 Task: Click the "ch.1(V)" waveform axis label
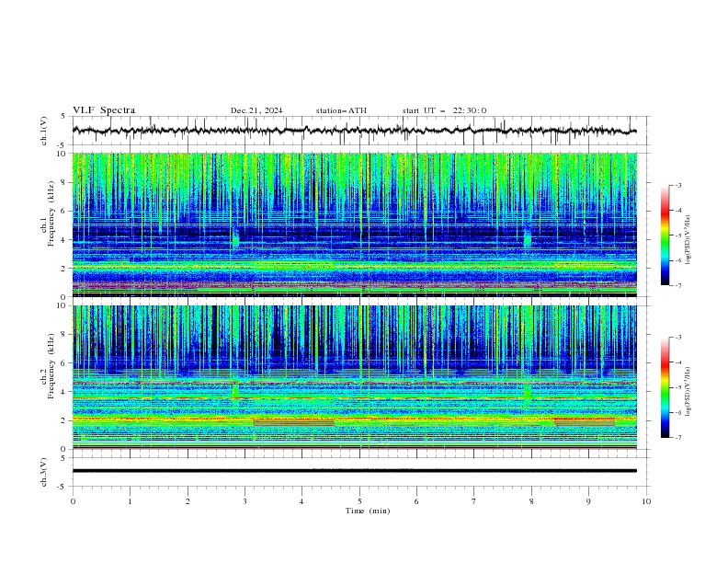44,131
